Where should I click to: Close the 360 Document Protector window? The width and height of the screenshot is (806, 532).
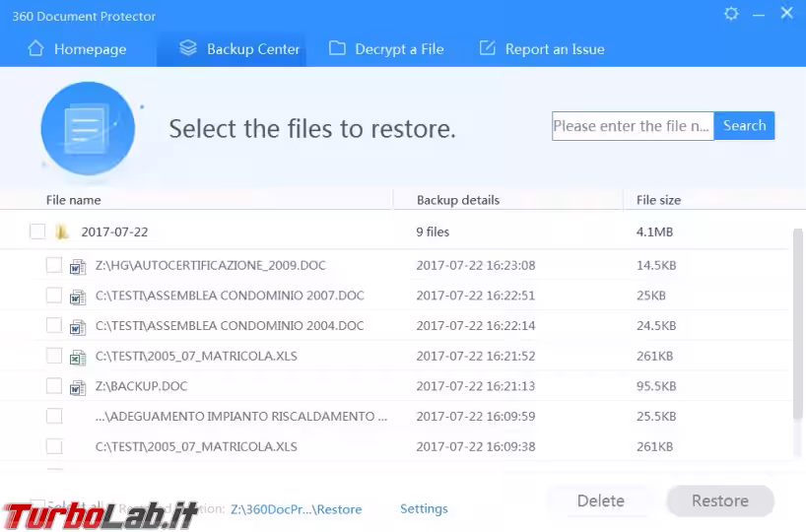click(x=787, y=13)
